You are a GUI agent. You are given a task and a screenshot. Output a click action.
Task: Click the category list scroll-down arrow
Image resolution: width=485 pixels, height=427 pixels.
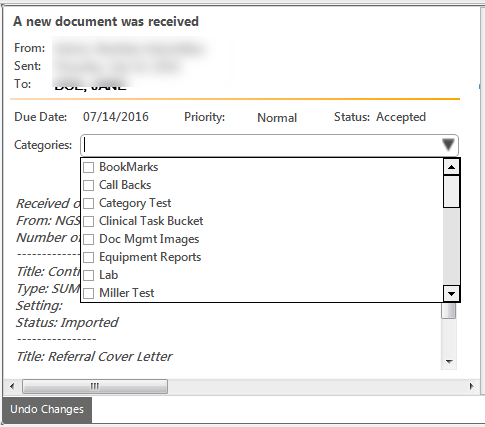452,294
